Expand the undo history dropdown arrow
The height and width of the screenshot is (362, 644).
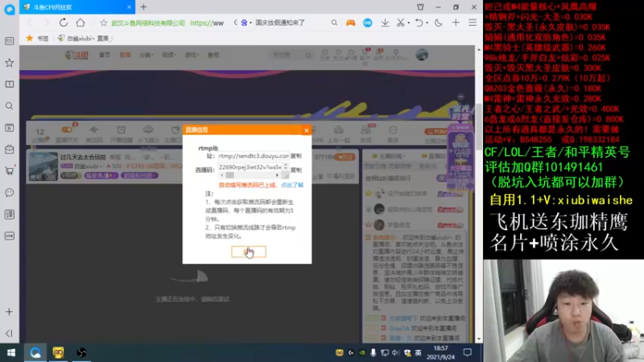click(x=427, y=23)
